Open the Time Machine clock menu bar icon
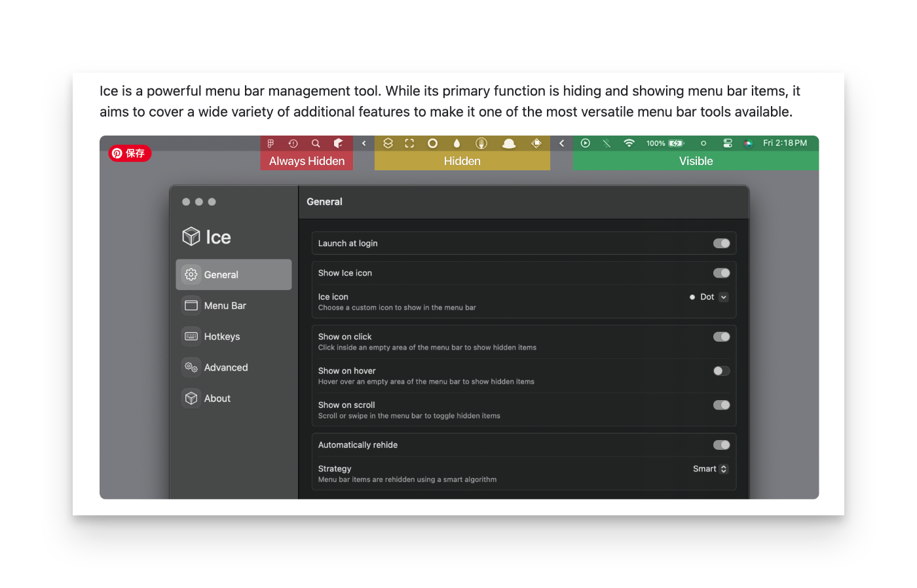The height and width of the screenshot is (588, 917). click(x=293, y=143)
